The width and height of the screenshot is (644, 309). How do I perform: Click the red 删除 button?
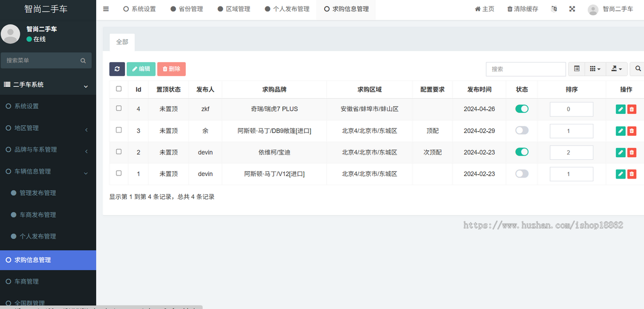[171, 69]
